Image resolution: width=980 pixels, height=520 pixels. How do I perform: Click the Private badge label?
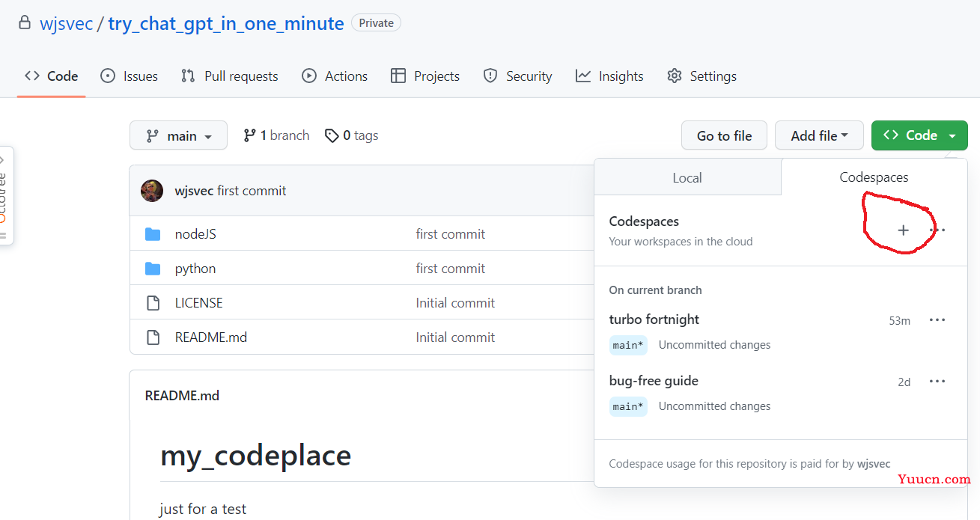tap(376, 23)
